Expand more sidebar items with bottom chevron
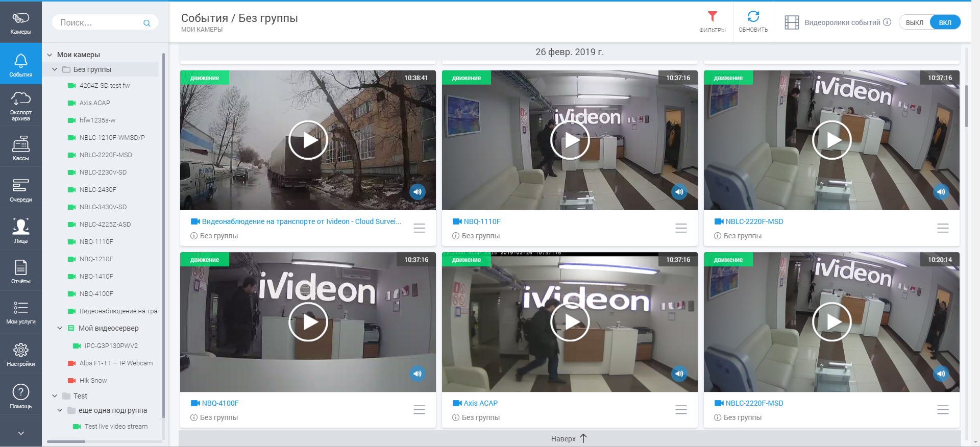Viewport: 980px width, 447px height. click(21, 433)
